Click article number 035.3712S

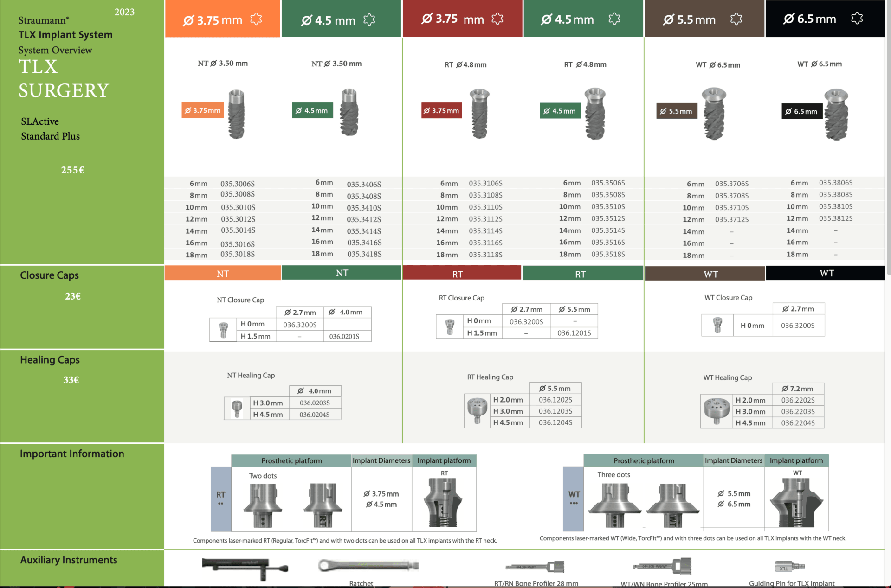click(x=732, y=219)
